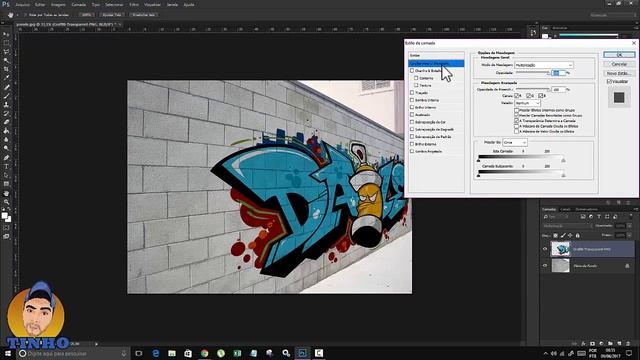Enable the Brilho Externo checkbox
The height and width of the screenshot is (360, 640).
point(412,144)
